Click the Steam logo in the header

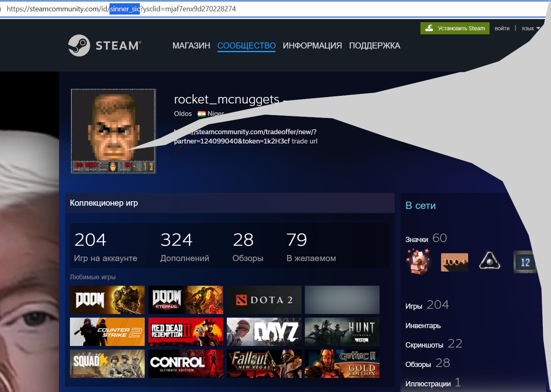tap(105, 45)
